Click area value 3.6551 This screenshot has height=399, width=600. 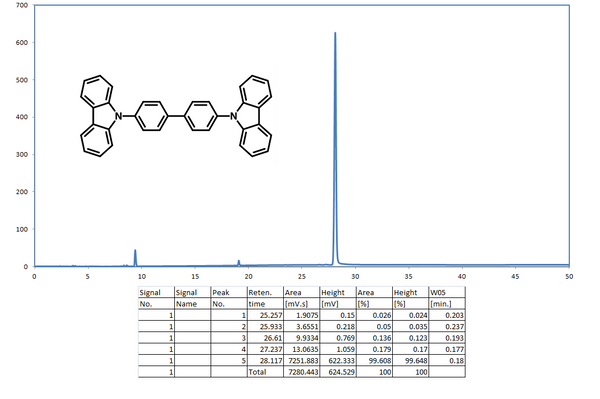point(307,327)
